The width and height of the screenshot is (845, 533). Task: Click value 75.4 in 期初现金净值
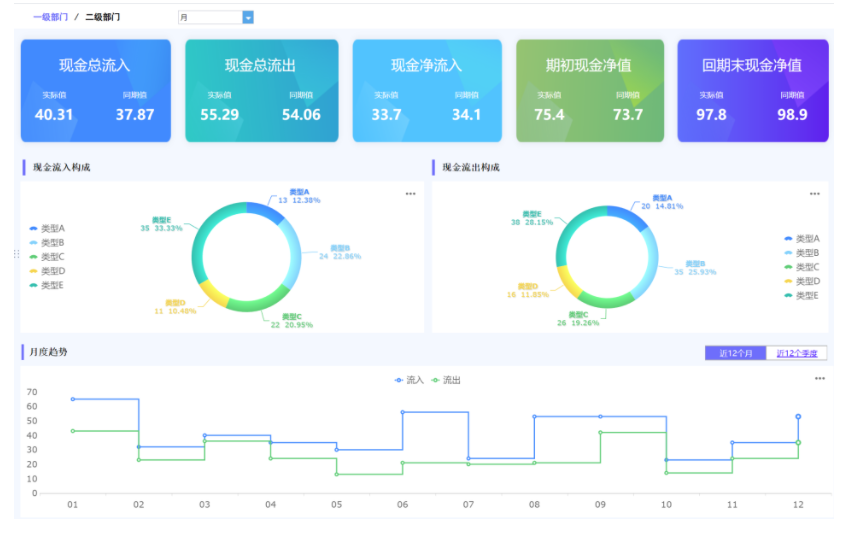pyautogui.click(x=549, y=115)
